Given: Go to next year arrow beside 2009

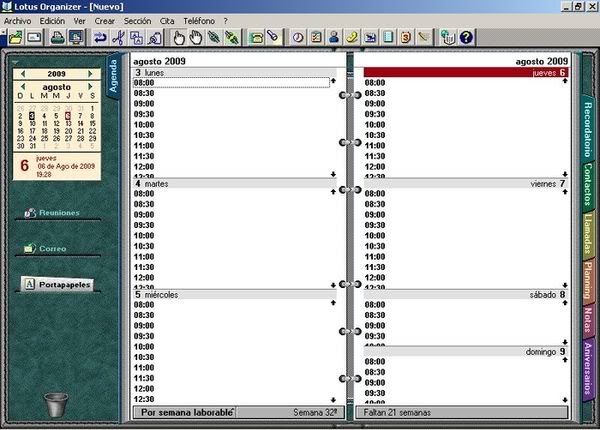Looking at the screenshot, I should point(90,74).
